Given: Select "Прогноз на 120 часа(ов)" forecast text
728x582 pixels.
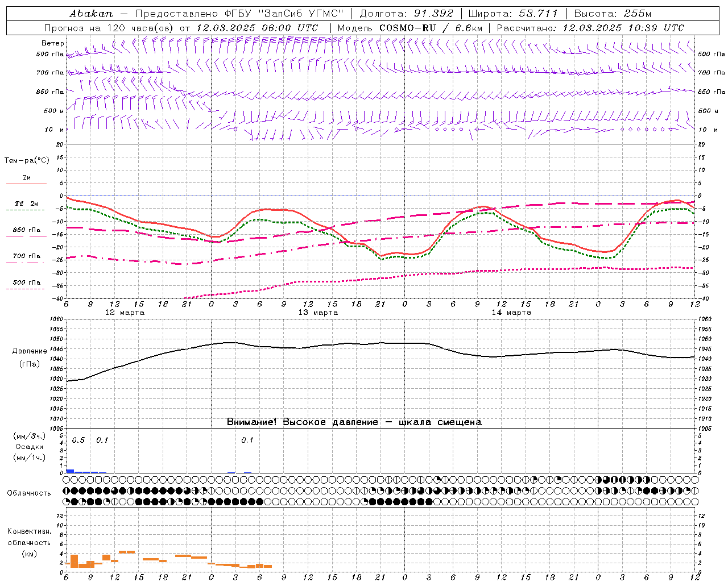Looking at the screenshot, I should [110, 28].
